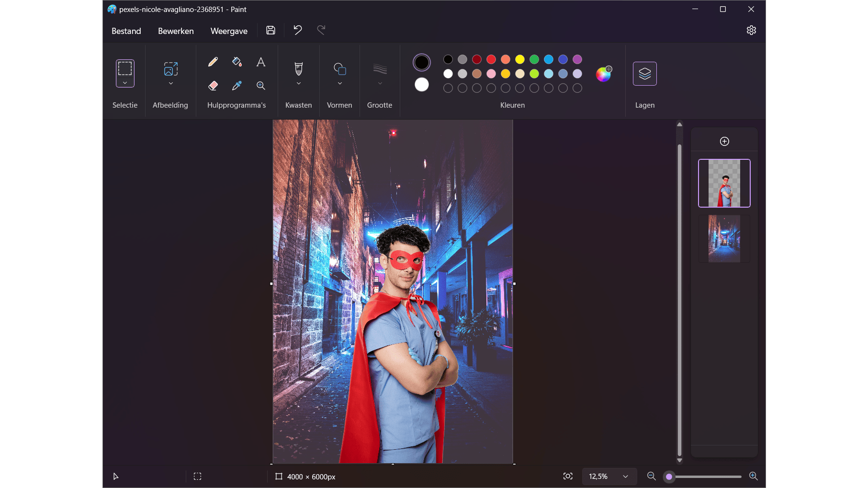Select the Magnifier tool
The image size is (868, 488).
261,86
